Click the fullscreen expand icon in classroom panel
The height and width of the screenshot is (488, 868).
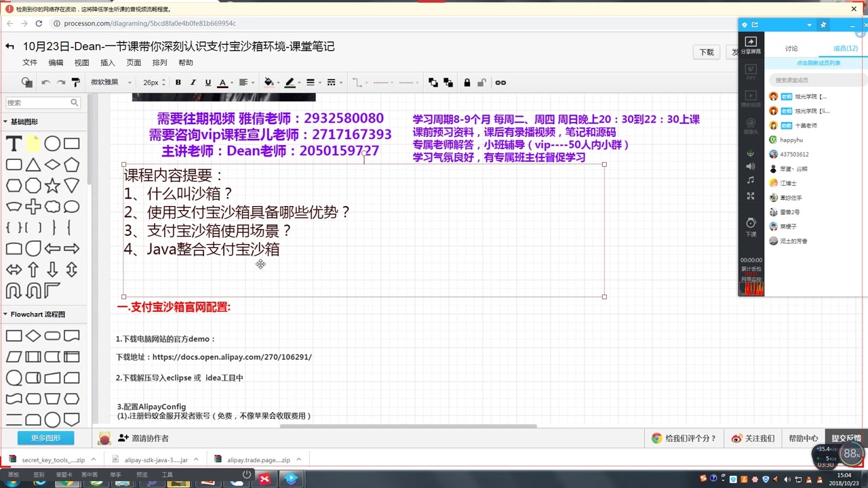click(x=751, y=196)
